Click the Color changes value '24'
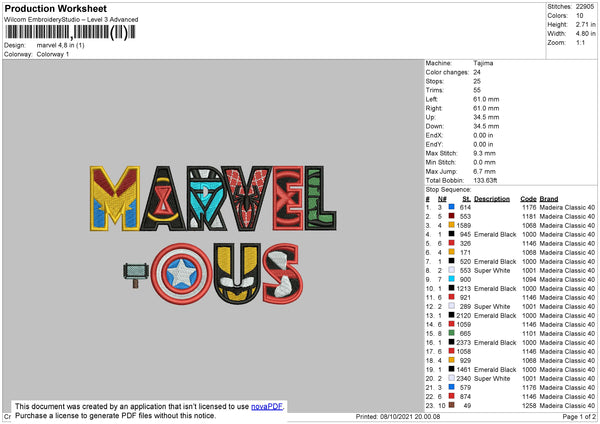 [477, 72]
